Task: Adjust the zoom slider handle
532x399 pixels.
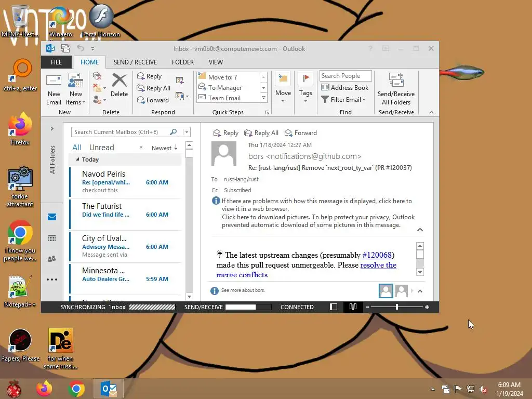Action: pos(396,307)
